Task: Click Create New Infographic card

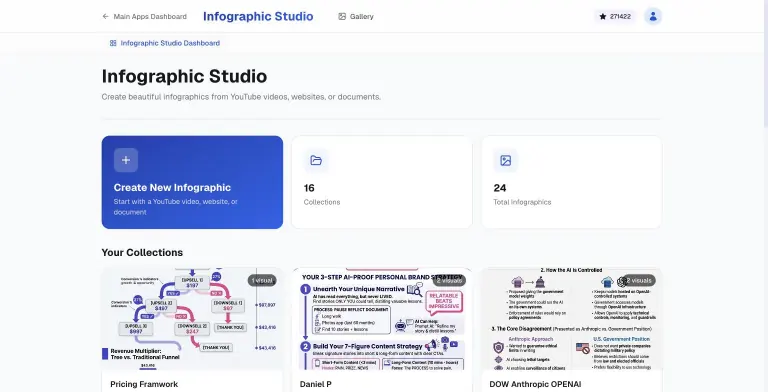Action: [x=192, y=182]
